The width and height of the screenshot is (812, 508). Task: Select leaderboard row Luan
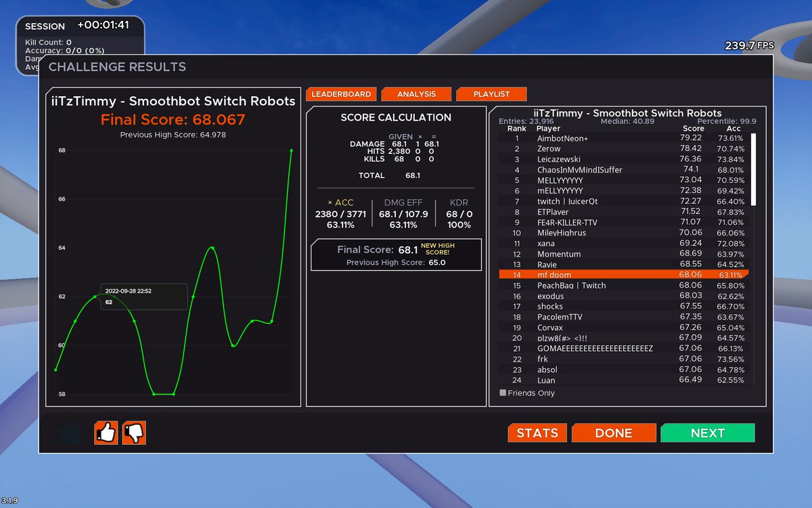tap(625, 381)
